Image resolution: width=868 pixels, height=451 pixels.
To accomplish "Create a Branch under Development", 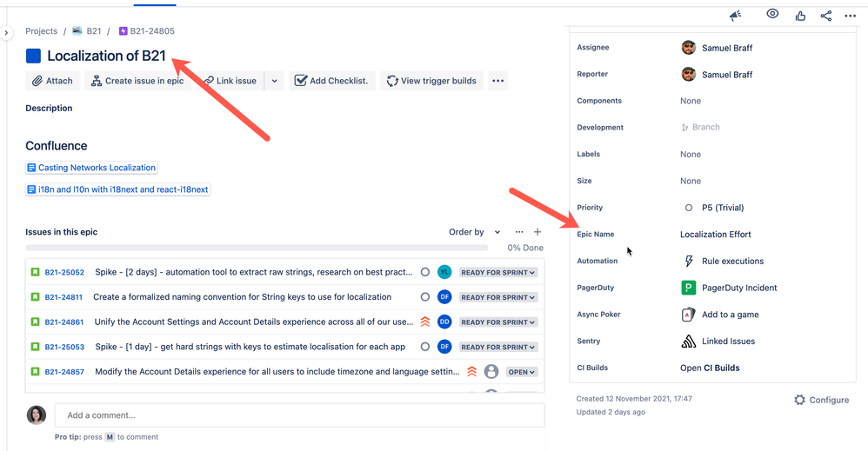I will tap(700, 127).
